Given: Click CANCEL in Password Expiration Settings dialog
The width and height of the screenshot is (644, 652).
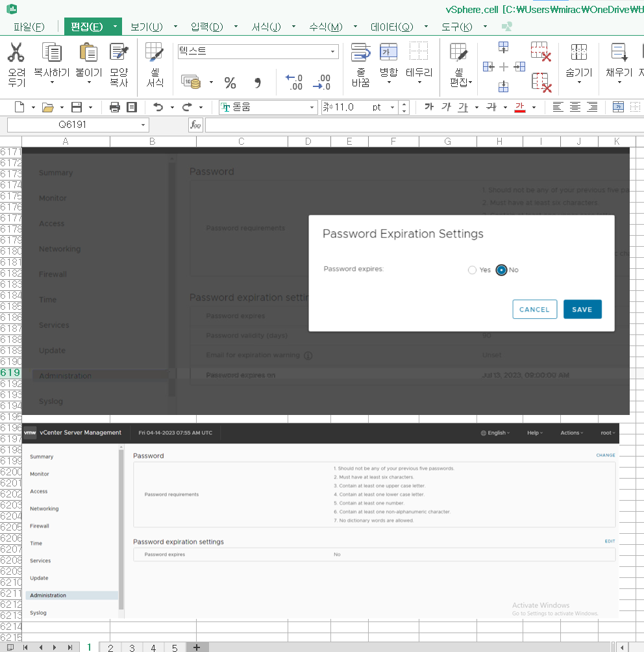Looking at the screenshot, I should point(534,309).
